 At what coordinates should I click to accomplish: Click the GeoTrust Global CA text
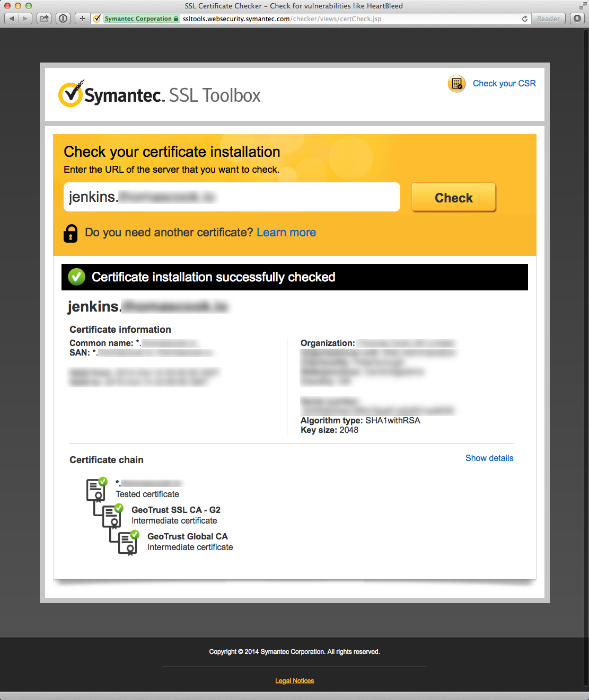coord(188,536)
